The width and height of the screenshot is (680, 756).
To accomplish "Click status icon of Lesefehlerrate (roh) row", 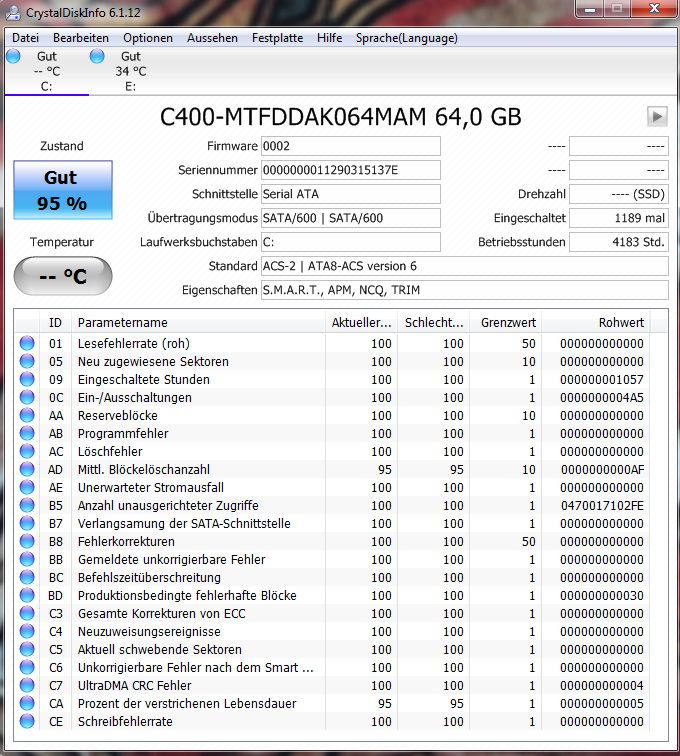I will (27, 343).
